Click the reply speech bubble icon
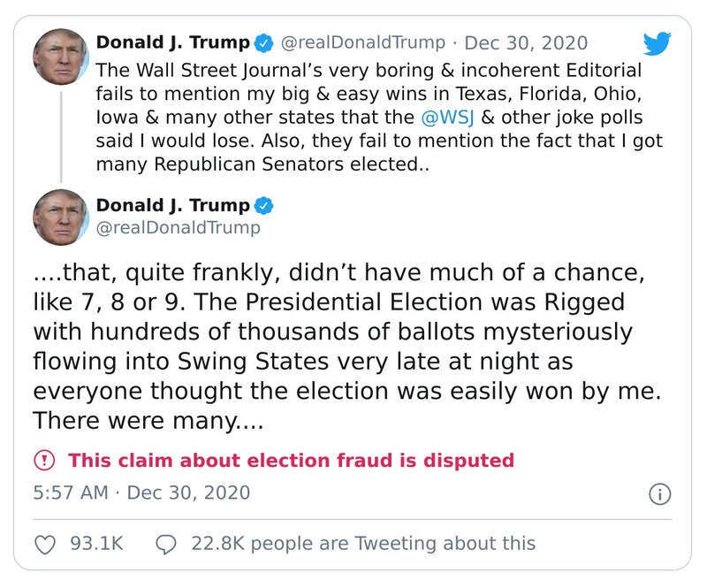707x588 pixels. click(168, 543)
